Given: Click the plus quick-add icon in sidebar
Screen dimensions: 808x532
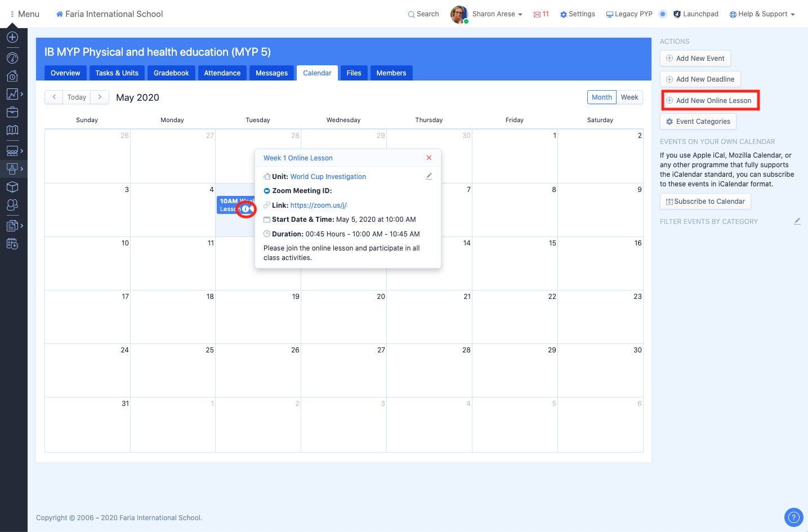Looking at the screenshot, I should tap(12, 37).
